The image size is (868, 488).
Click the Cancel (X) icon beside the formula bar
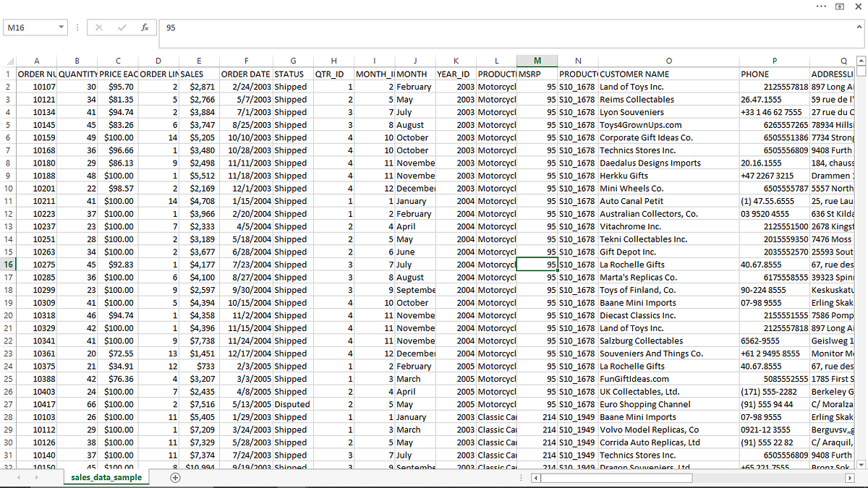(x=99, y=27)
